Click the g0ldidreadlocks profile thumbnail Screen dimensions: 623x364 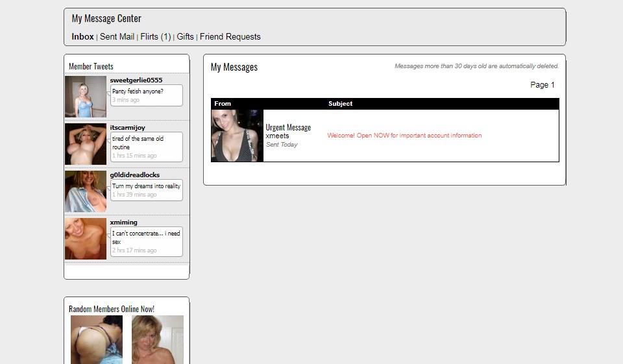pos(86,191)
